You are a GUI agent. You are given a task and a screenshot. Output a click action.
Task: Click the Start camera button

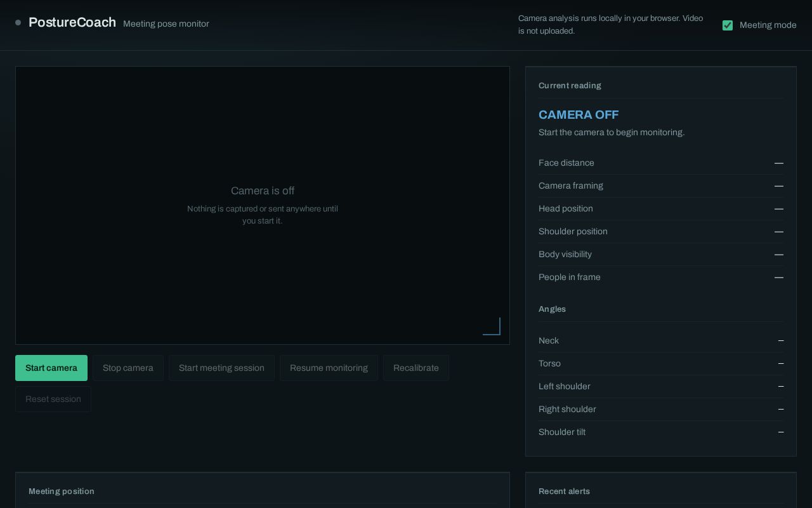click(51, 368)
